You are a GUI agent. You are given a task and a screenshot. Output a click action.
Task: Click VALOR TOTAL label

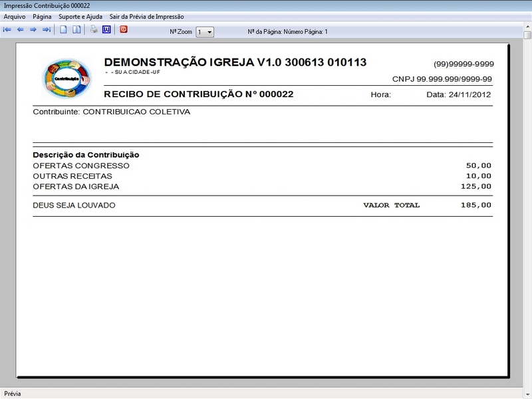[392, 205]
